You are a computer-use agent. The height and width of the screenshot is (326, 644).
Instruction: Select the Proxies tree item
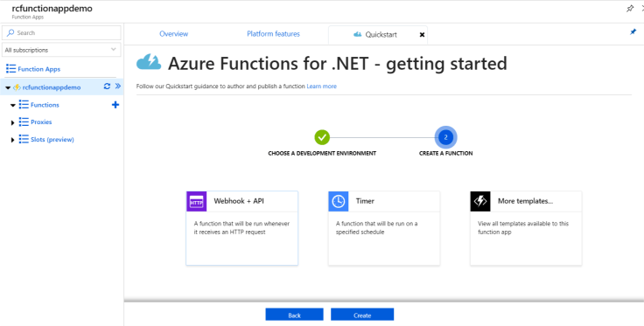point(41,122)
